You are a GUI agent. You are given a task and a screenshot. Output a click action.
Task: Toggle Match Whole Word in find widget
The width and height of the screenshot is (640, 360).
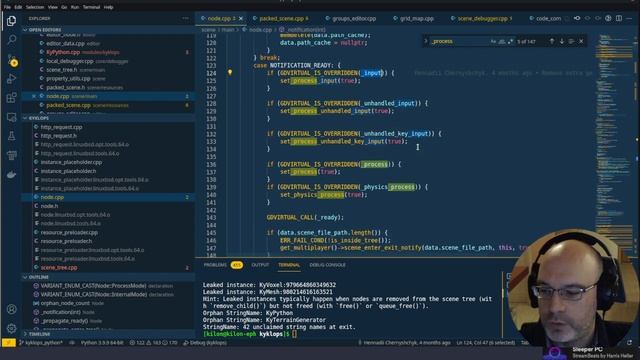(x=502, y=41)
